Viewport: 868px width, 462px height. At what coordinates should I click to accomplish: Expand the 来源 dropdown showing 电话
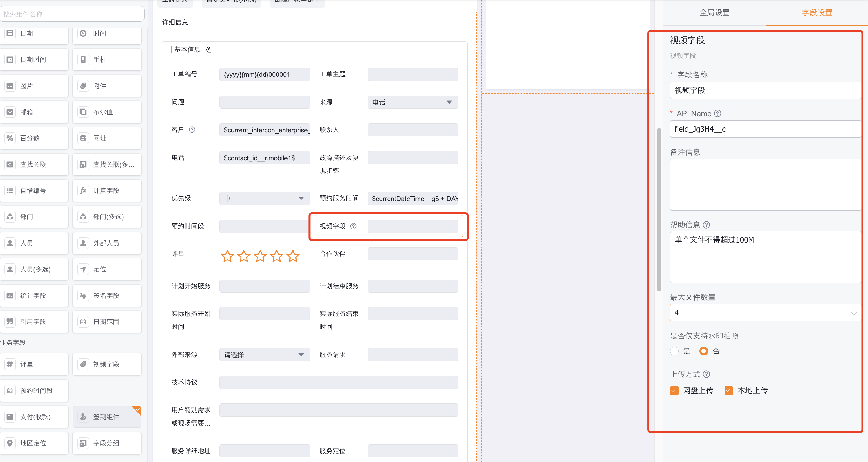tap(412, 102)
